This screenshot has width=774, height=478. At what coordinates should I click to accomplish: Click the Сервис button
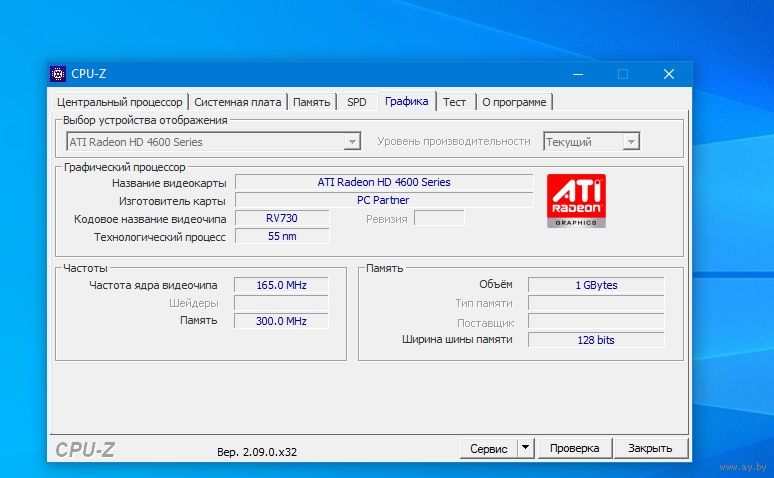(x=489, y=448)
